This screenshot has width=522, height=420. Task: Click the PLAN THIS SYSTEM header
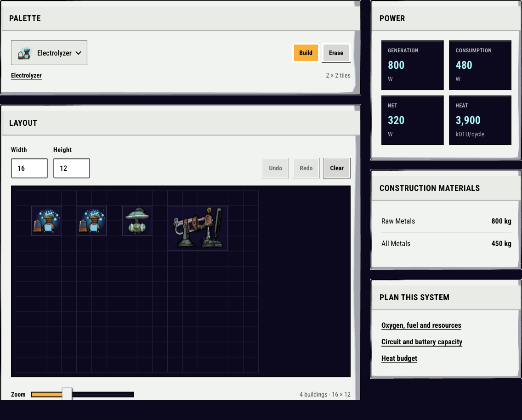446,297
